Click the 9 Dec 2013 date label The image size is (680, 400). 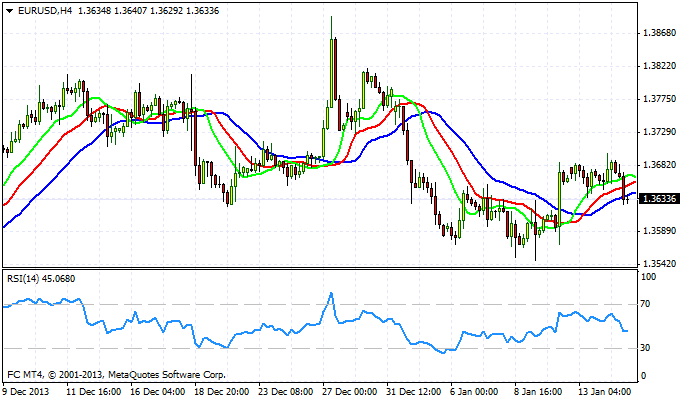(x=26, y=392)
